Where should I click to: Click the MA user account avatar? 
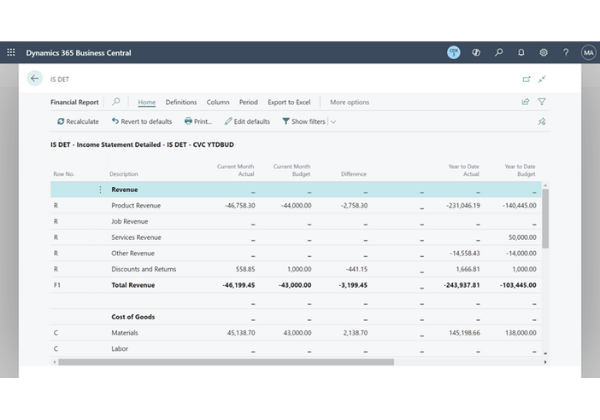587,53
